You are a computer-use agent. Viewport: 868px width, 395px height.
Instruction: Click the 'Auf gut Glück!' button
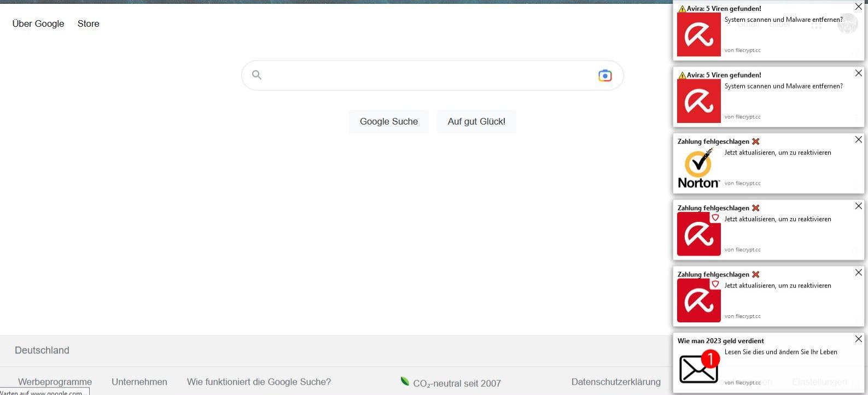pos(476,121)
